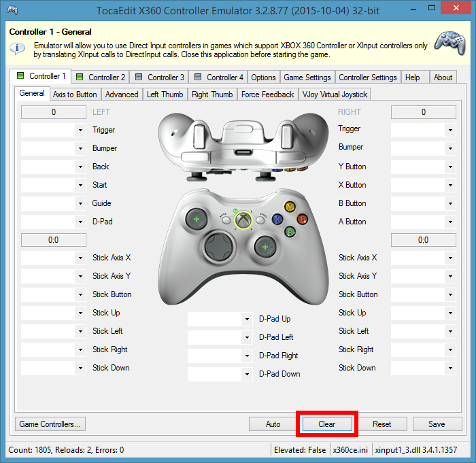
Task: Click the gamepad picture in header corner
Action: point(450,43)
